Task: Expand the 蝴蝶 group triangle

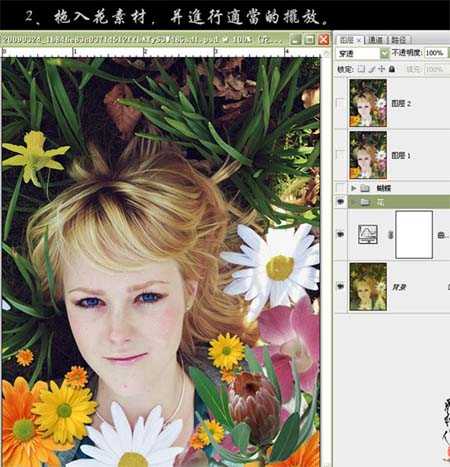Action: point(354,188)
